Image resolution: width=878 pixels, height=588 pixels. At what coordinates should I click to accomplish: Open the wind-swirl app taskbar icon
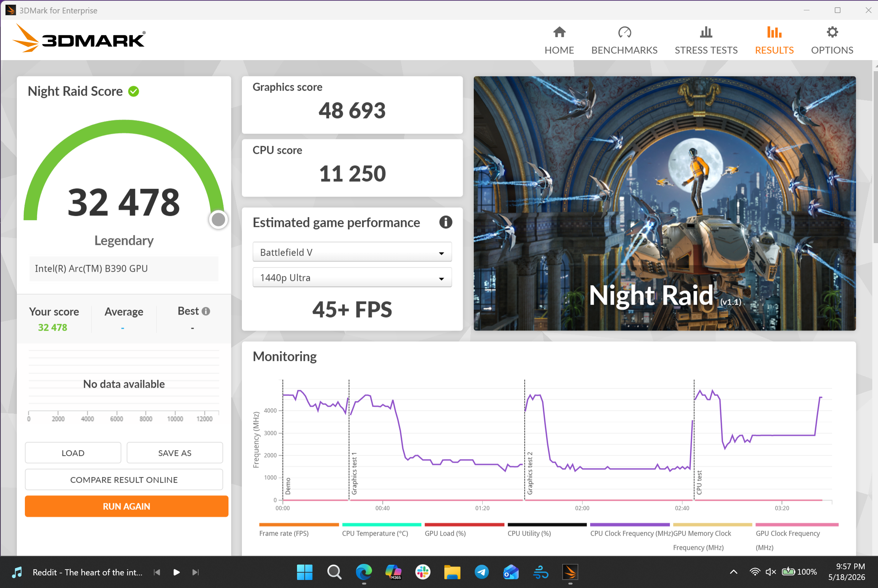click(x=540, y=572)
